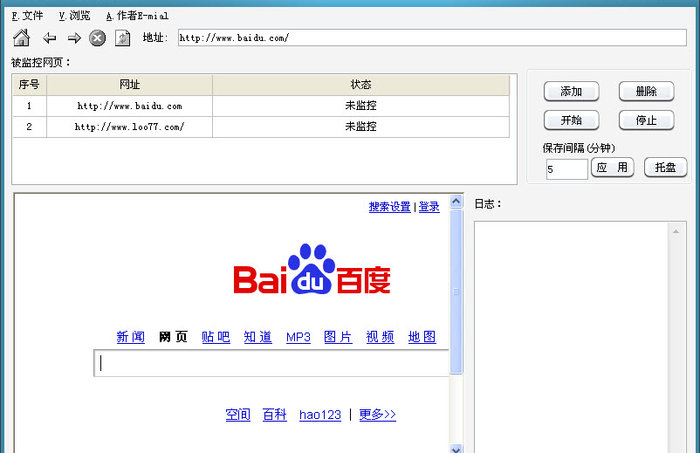
Task: Click the Baidu logo
Action: pos(312,269)
